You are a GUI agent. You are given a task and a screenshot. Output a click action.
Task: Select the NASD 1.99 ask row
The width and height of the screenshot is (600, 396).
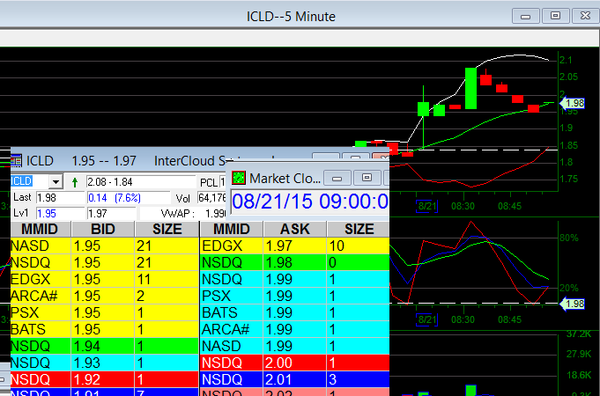point(295,346)
